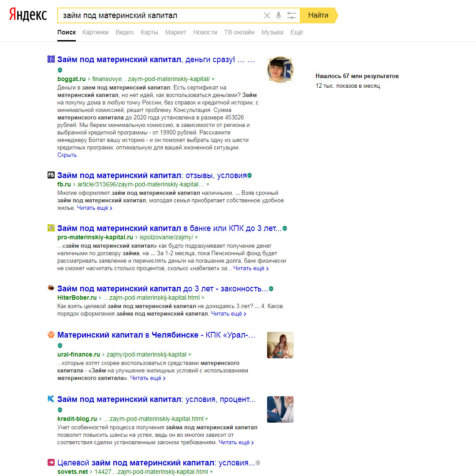Viewport: 476px width, 476px height.
Task: Click kredit-blog result thumbnail image
Action: click(x=280, y=409)
